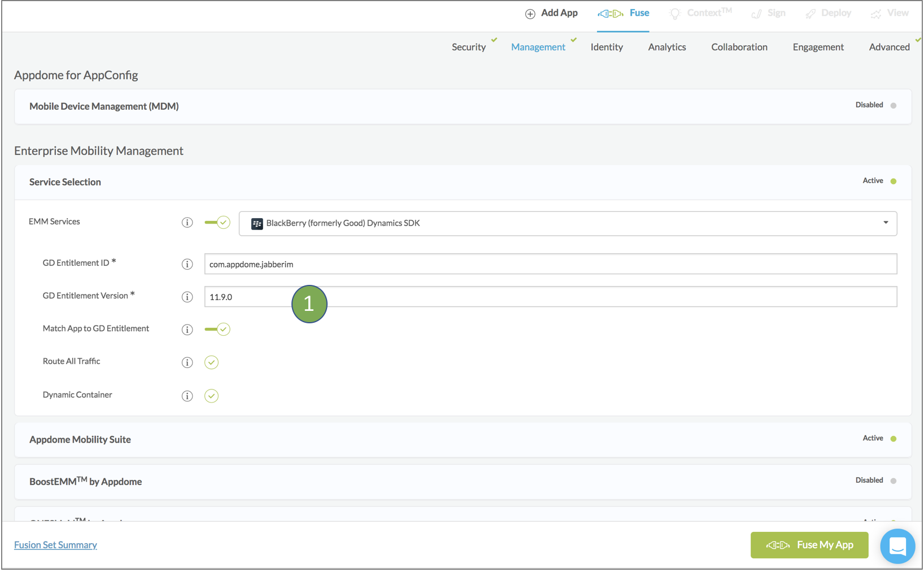
Task: Expand the BoostEMM by Appdome section
Action: click(463, 482)
